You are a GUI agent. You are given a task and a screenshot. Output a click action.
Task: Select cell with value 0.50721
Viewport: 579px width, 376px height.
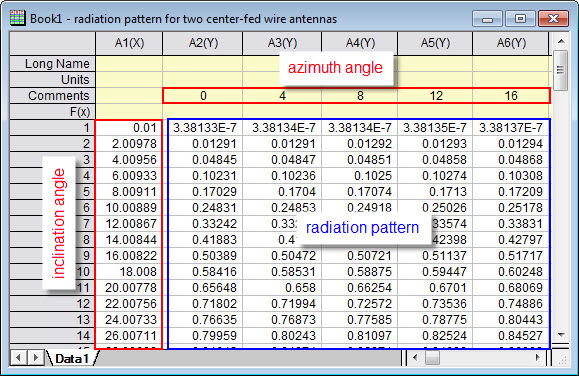click(x=360, y=256)
